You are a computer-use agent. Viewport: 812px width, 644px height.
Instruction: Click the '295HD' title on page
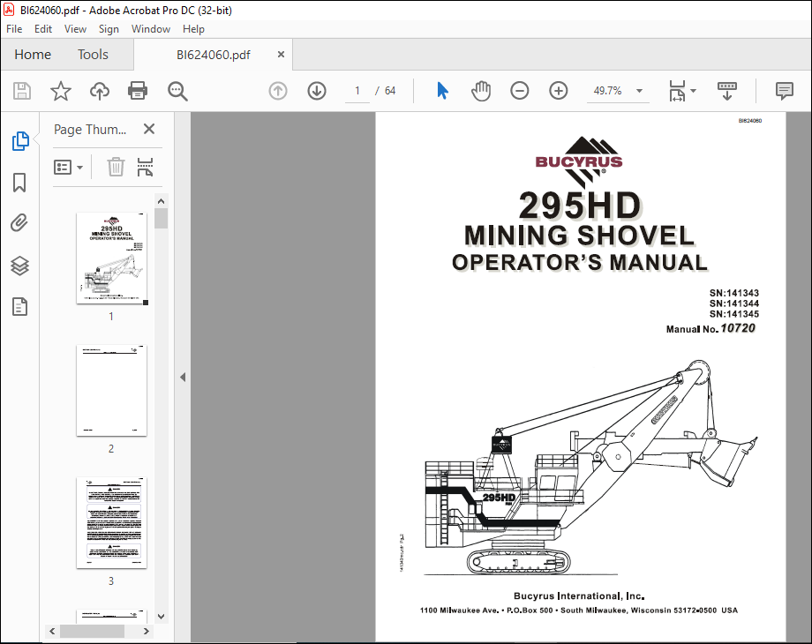(x=580, y=206)
